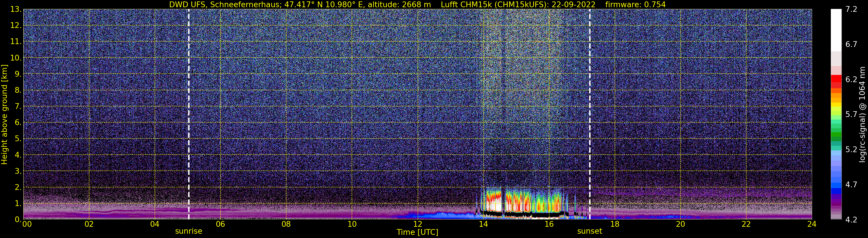Click the 'sunrise' label below the axis

(189, 231)
